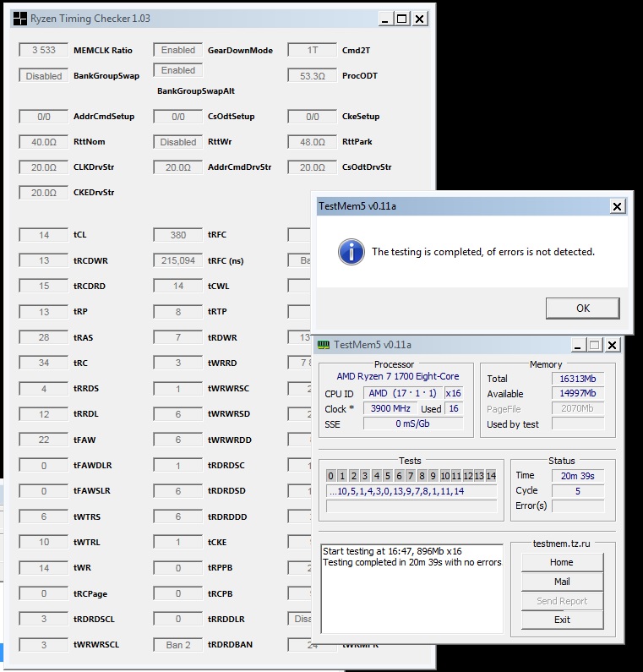Screen dimensions: 643x672
Task: Click the tWTRL value 10
Action: click(44, 542)
